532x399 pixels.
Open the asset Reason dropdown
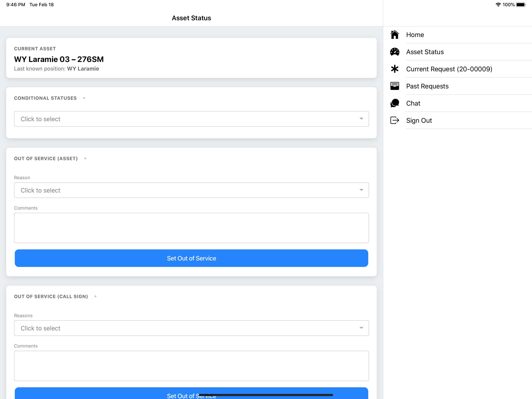(x=191, y=190)
